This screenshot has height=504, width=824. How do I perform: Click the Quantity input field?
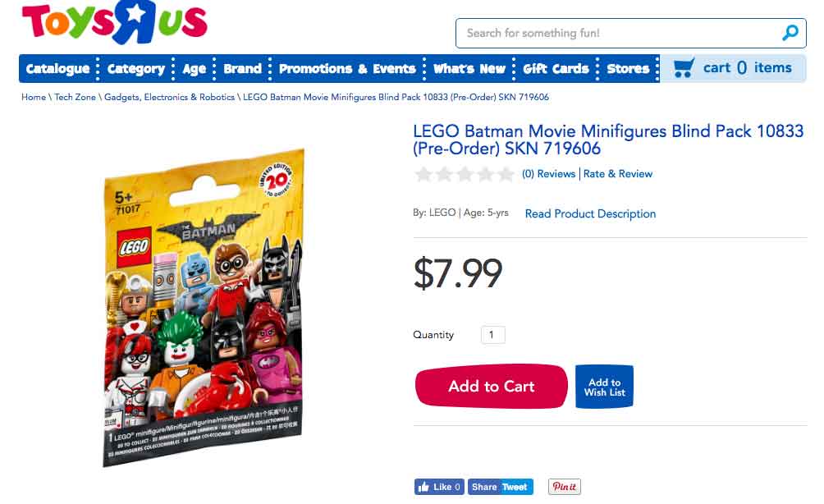tap(492, 335)
